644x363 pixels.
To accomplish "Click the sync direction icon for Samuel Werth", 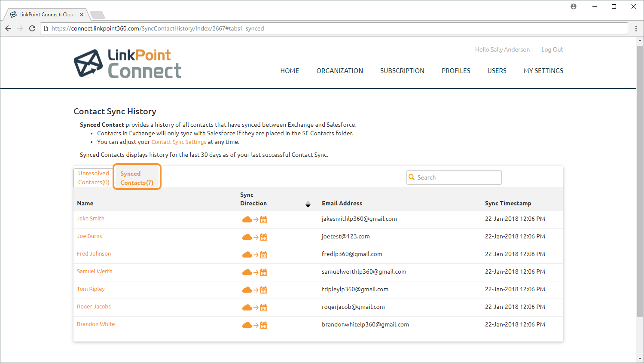I will [x=255, y=272].
